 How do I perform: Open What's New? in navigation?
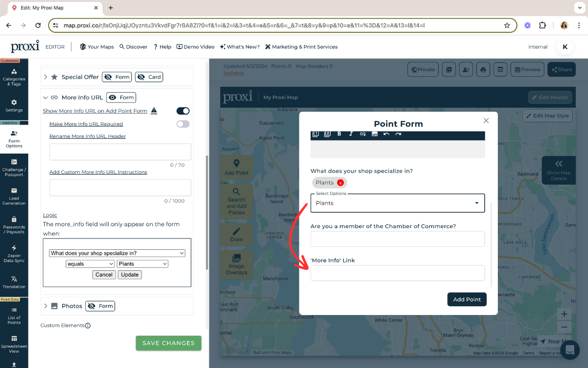coord(240,47)
